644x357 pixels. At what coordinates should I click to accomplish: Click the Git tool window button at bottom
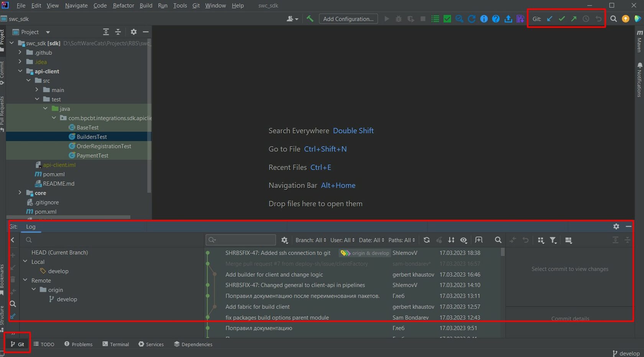click(x=17, y=344)
